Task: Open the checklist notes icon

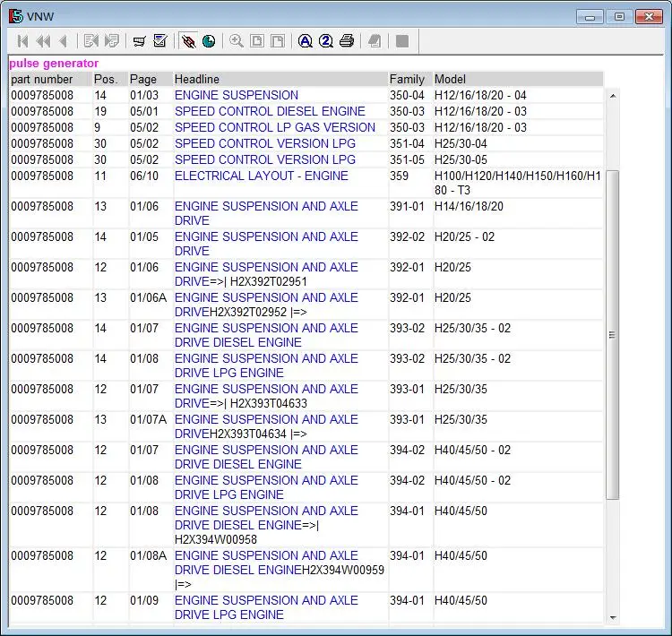Action: (x=160, y=41)
